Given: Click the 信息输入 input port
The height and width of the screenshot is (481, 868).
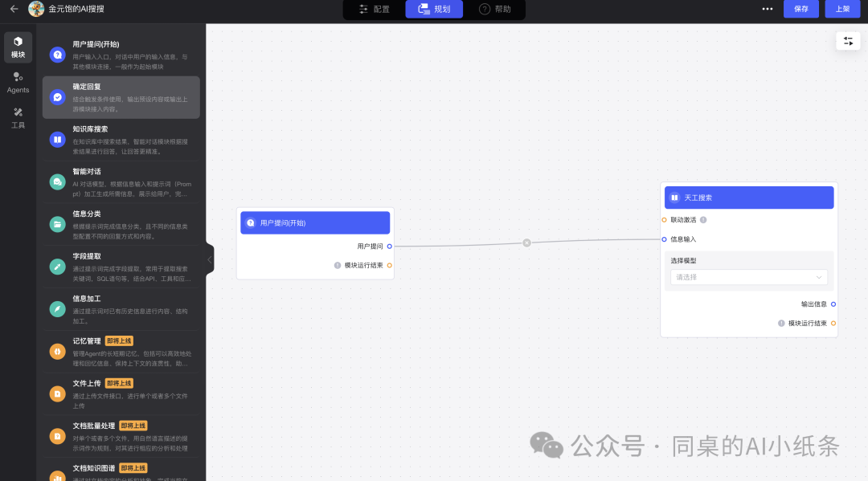Looking at the screenshot, I should pos(665,239).
